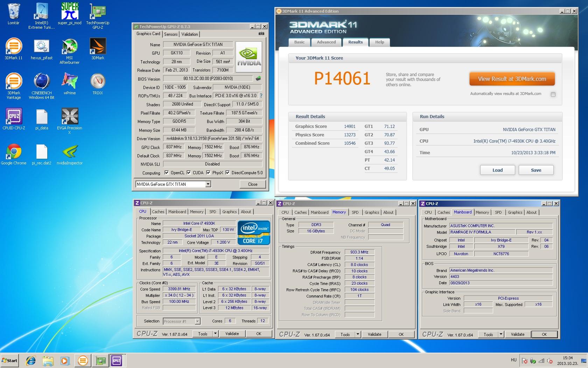Open SPD tab in CPU-Z Memory window
Screen dimensions: 588x368
355,212
